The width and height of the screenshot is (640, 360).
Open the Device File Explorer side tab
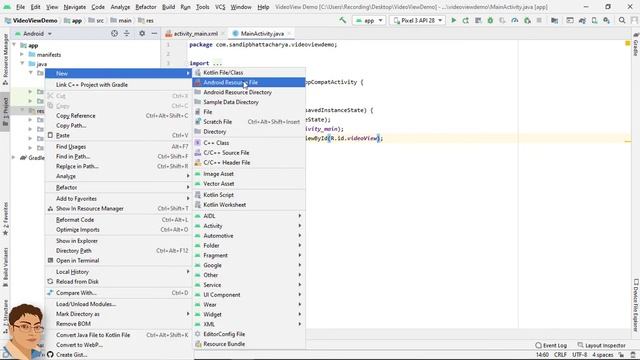click(x=636, y=304)
